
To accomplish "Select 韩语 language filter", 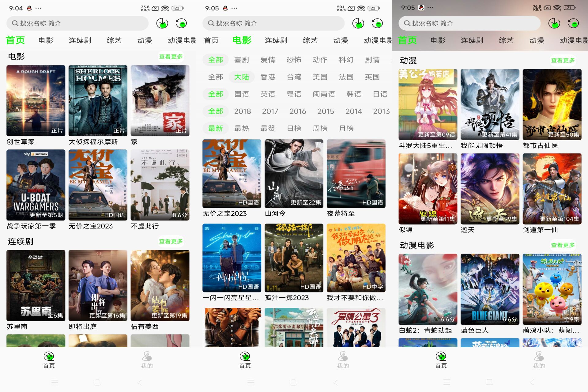I will [354, 94].
